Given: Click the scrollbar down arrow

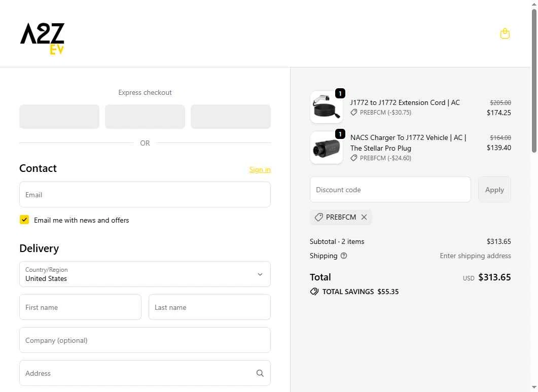Looking at the screenshot, I should point(534,388).
